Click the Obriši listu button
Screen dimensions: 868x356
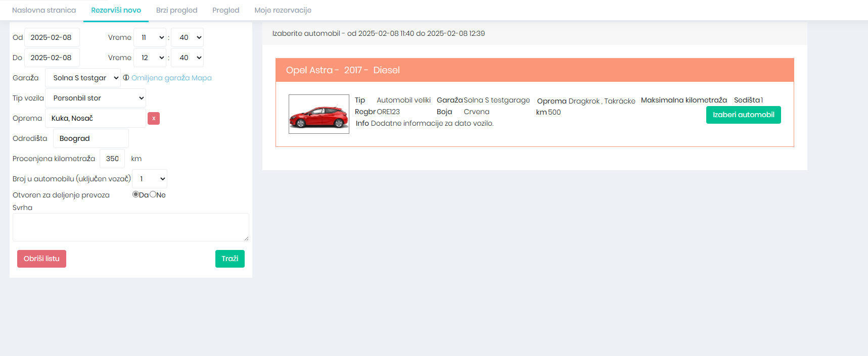[x=41, y=259]
